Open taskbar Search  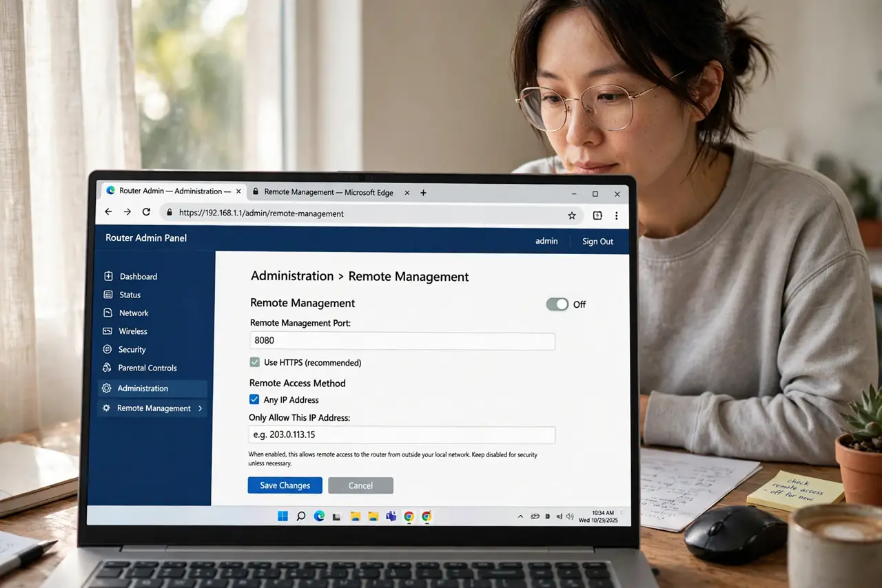301,516
